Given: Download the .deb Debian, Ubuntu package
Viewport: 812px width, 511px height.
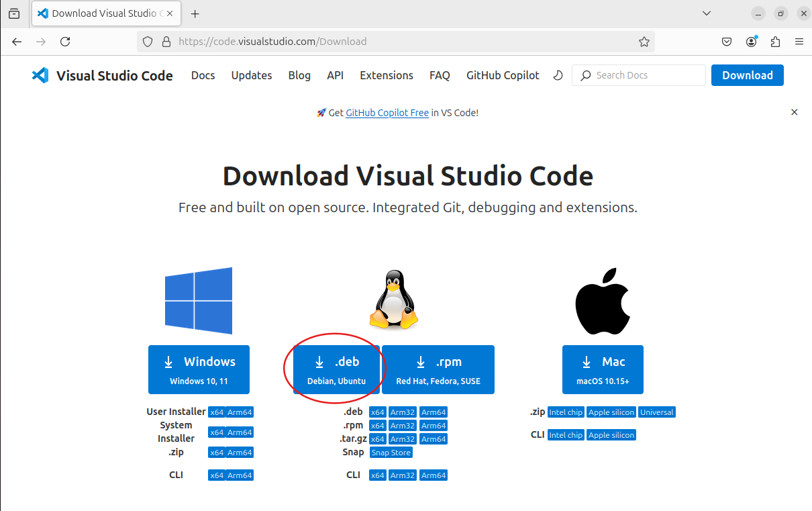Looking at the screenshot, I should point(337,369).
